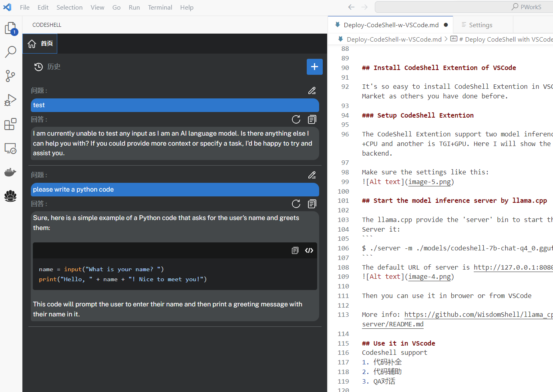Open the Go menu
This screenshot has width=553, height=392.
[x=117, y=7]
